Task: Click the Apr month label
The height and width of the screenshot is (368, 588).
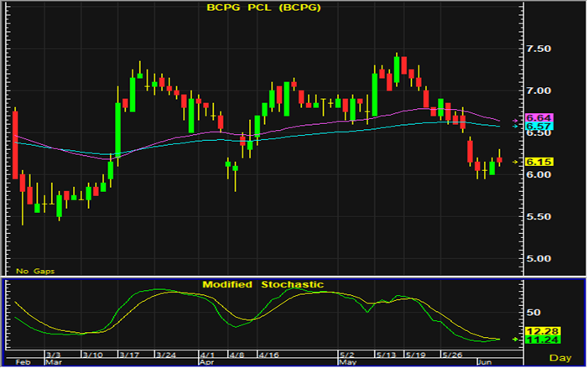Action: pyautogui.click(x=206, y=362)
